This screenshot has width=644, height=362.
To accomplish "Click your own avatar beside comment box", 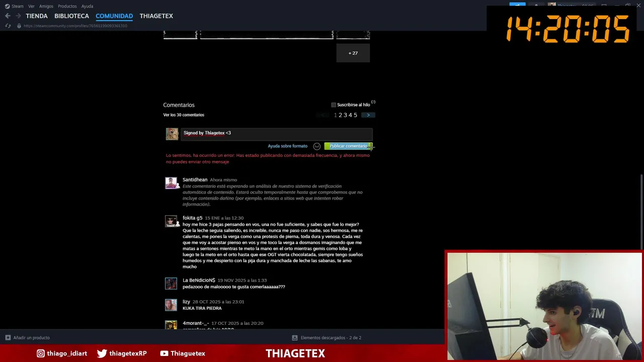I will point(172,134).
